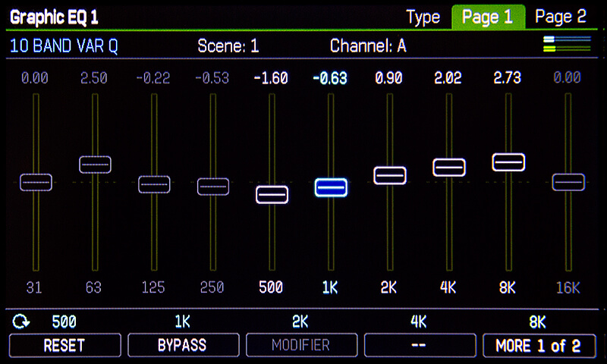
Task: Click the signal meter bars icon
Action: coord(567,44)
